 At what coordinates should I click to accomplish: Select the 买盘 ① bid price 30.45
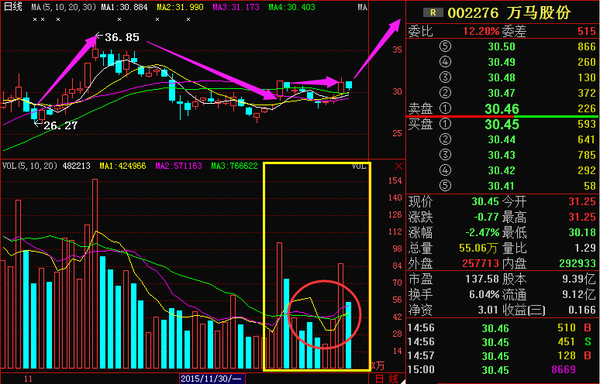click(x=502, y=124)
